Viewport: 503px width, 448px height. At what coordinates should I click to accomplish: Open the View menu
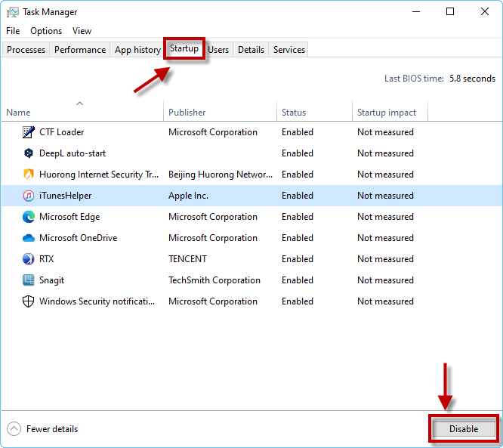tap(82, 31)
